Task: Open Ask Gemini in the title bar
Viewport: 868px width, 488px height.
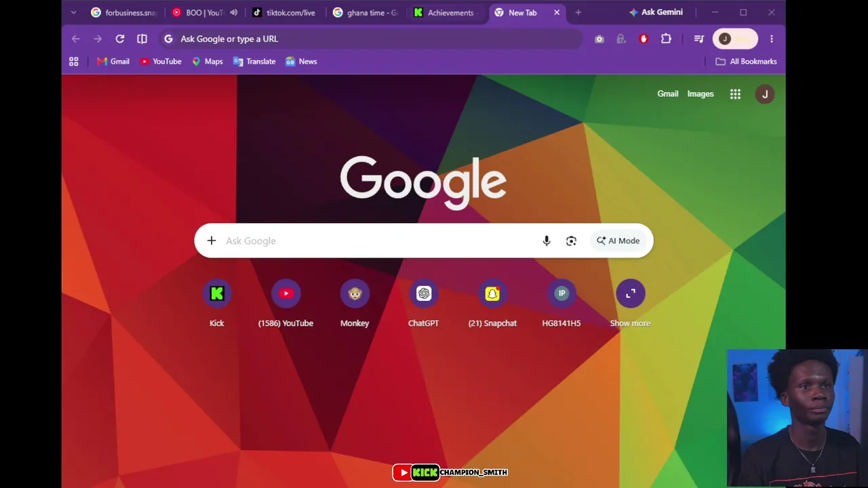Action: (x=656, y=12)
